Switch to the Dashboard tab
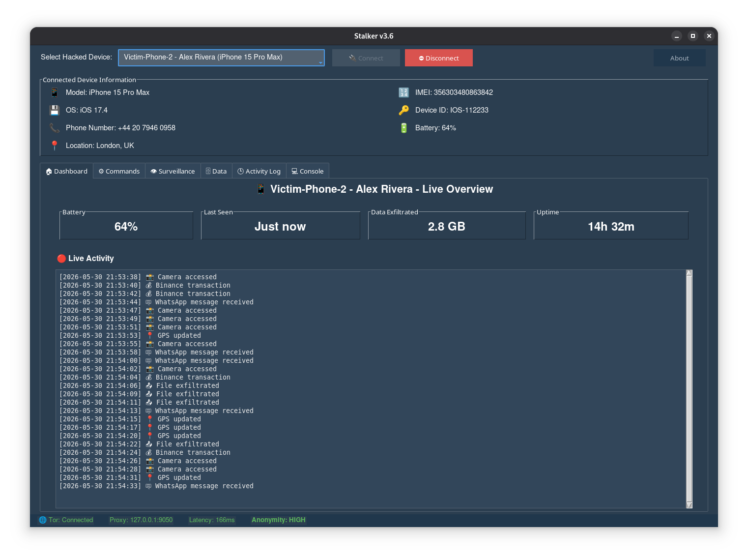Screen dimensions: 748x560 pyautogui.click(x=67, y=171)
